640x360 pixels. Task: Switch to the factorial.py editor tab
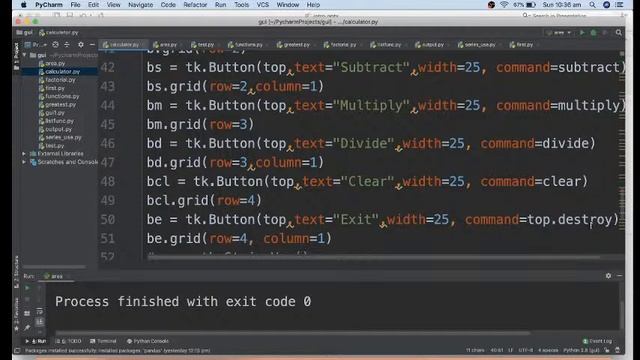tap(341, 44)
